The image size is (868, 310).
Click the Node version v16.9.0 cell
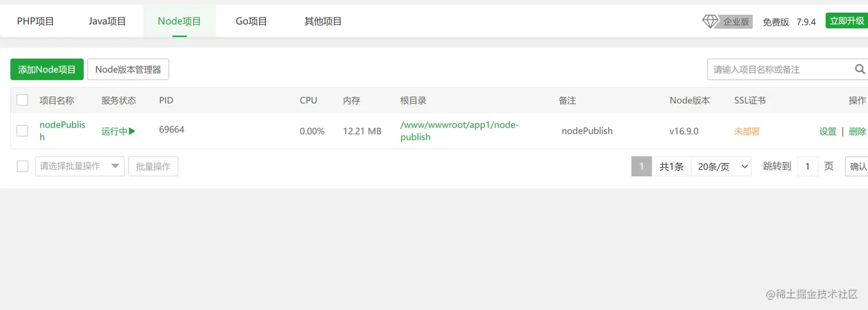click(x=684, y=131)
